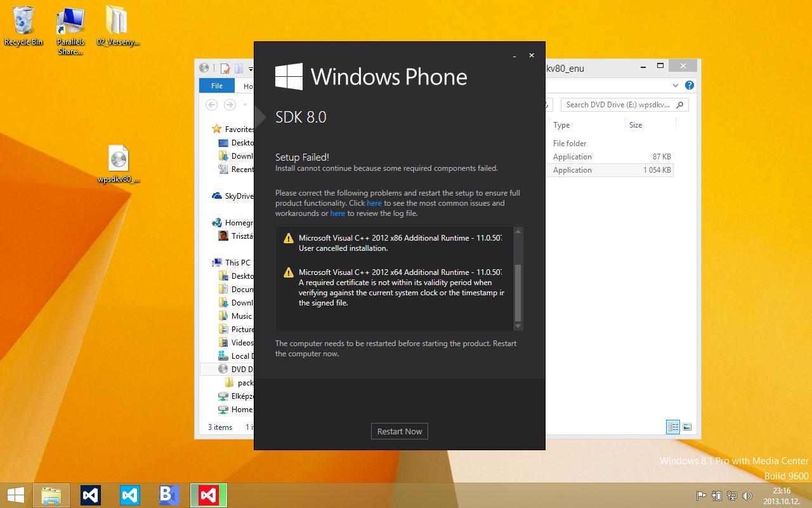Select Recent places under Favorites
812x508 pixels.
pos(235,170)
